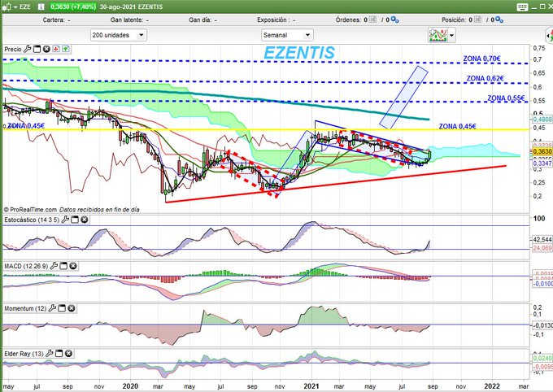Open the on-screen keyboard icon in title bar
553x392 pixels.
(522, 7)
